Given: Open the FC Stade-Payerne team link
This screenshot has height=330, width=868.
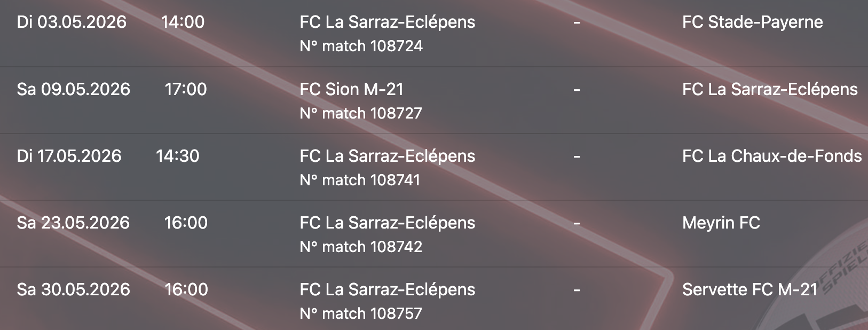Looking at the screenshot, I should 752,22.
